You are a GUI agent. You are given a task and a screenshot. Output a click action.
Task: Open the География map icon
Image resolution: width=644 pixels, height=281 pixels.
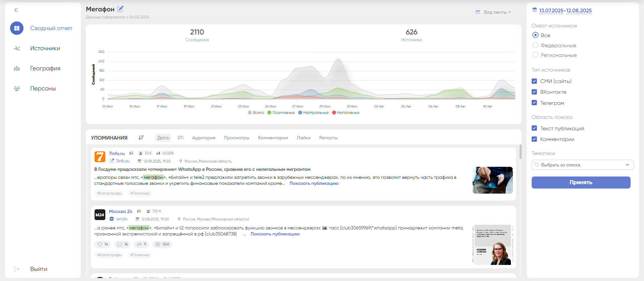click(17, 69)
